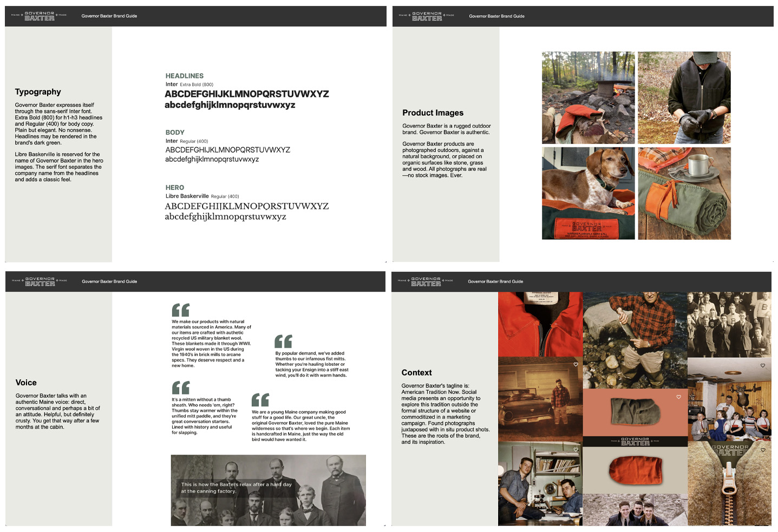Click Governor Baxter logo in Context page header
Image resolution: width=778 pixels, height=532 pixels.
426,281
